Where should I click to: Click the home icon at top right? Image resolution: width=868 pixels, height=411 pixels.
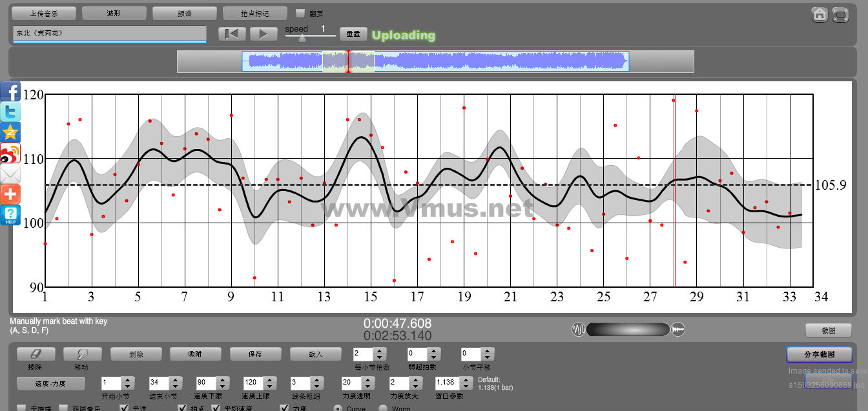coord(820,14)
